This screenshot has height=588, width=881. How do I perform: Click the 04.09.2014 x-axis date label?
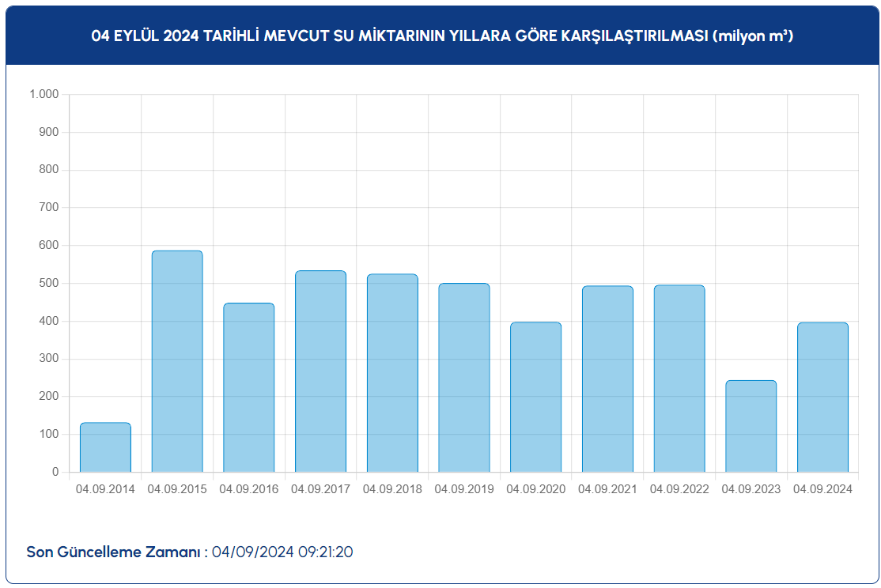click(105, 489)
